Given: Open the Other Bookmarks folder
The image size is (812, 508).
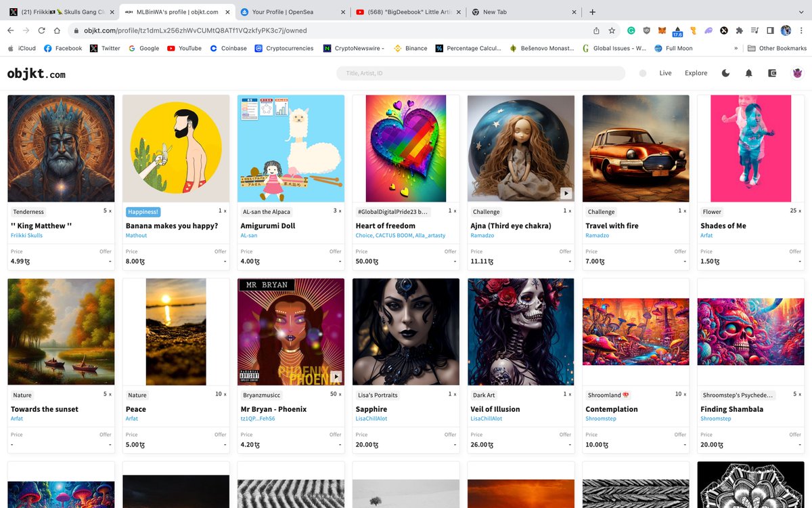Looking at the screenshot, I should pyautogui.click(x=777, y=48).
